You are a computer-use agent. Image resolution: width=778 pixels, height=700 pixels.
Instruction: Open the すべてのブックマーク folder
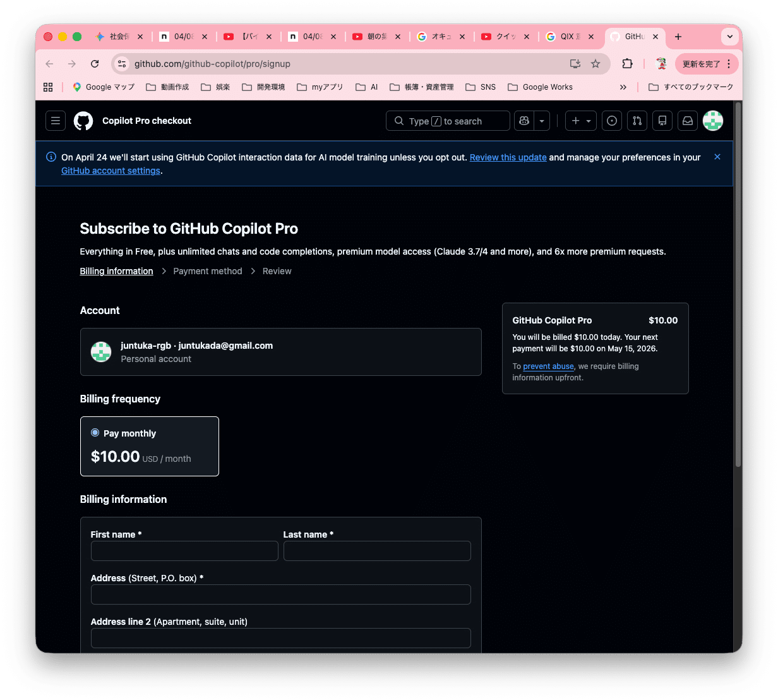(x=691, y=87)
